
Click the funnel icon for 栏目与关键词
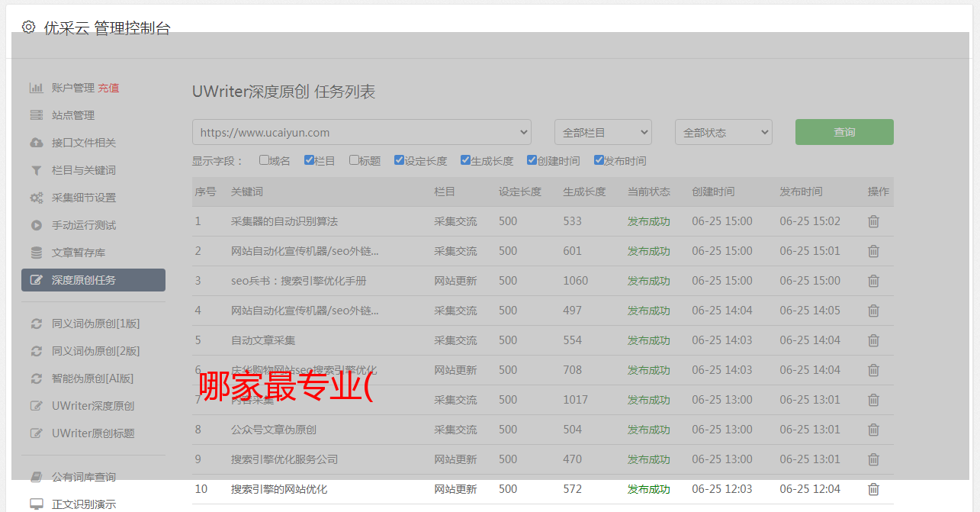[x=36, y=170]
